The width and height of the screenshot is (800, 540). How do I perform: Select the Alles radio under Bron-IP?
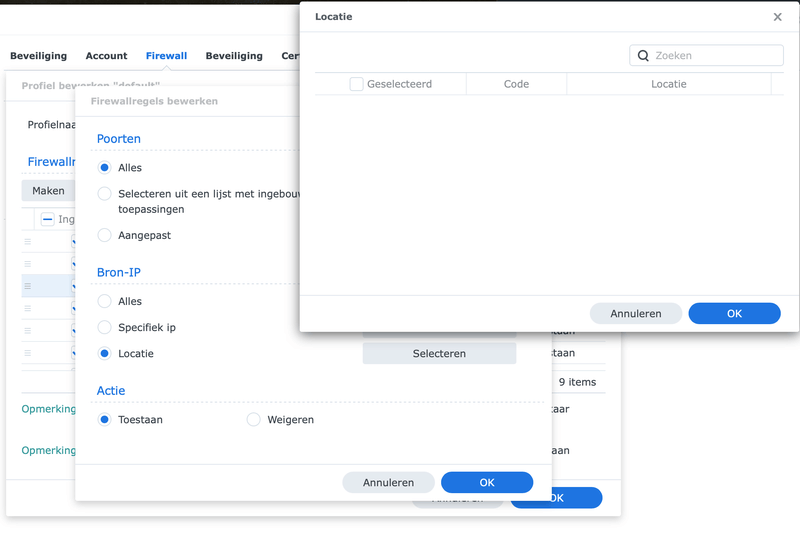click(104, 301)
